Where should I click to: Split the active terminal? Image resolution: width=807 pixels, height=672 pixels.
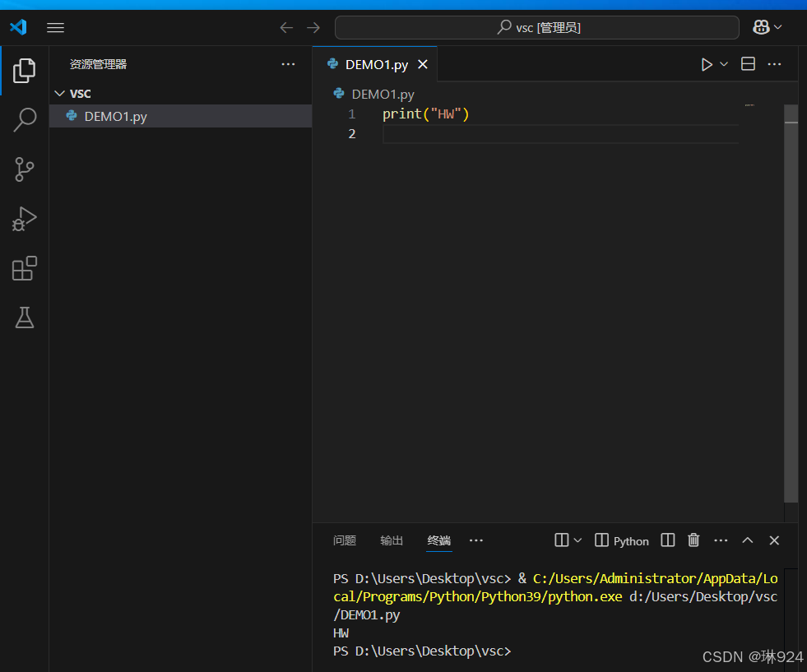(x=667, y=540)
